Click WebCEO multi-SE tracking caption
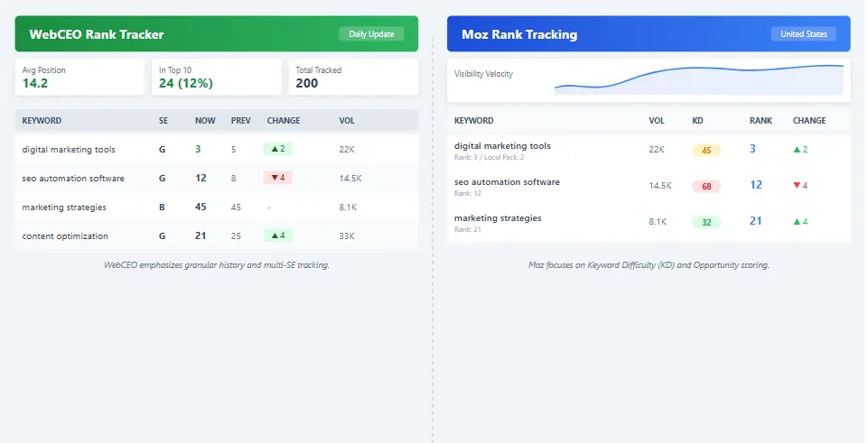This screenshot has height=443, width=868. pos(217,265)
